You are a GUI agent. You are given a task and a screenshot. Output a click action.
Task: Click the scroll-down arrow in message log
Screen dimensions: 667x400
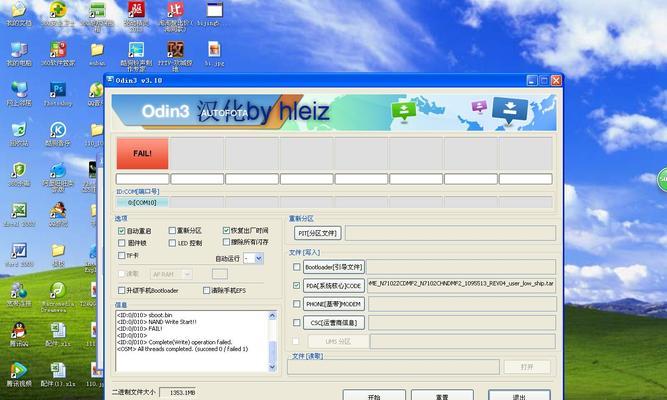click(x=273, y=367)
